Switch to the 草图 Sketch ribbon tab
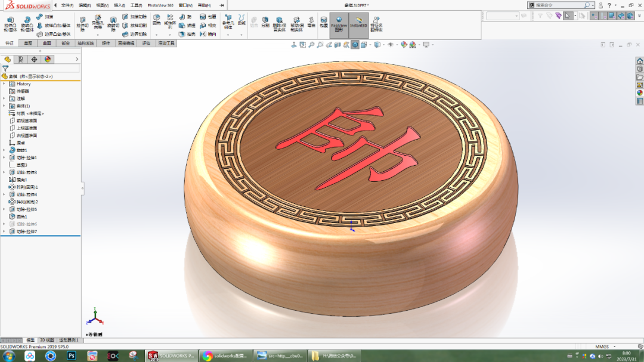 (x=28, y=43)
